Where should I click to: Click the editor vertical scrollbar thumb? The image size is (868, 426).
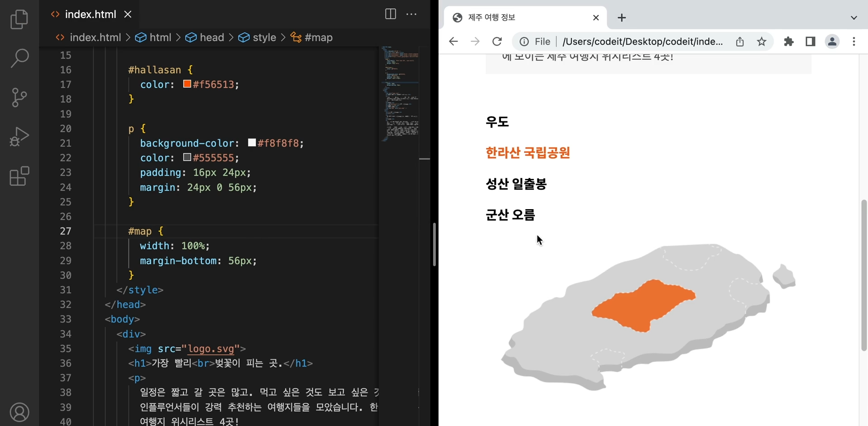pyautogui.click(x=434, y=244)
